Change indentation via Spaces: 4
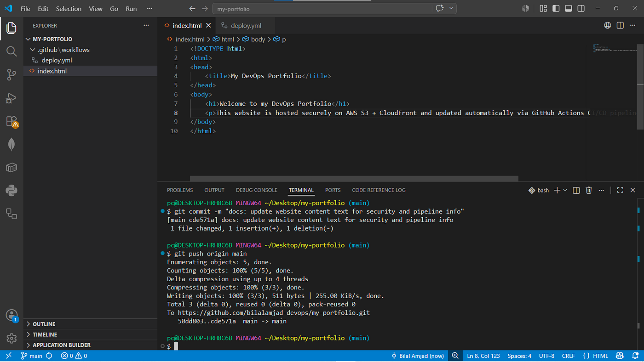 (x=519, y=356)
